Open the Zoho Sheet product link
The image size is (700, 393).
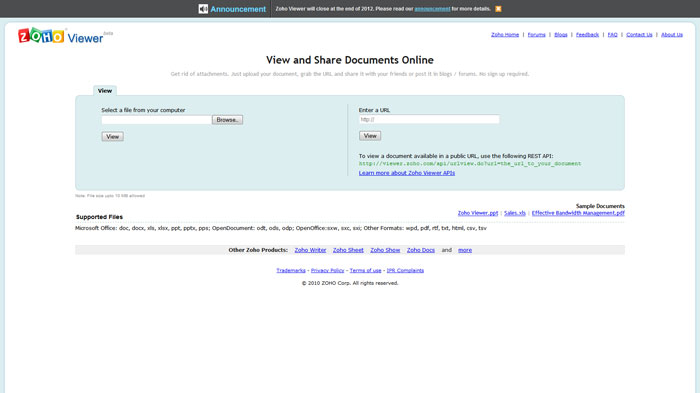click(x=348, y=250)
